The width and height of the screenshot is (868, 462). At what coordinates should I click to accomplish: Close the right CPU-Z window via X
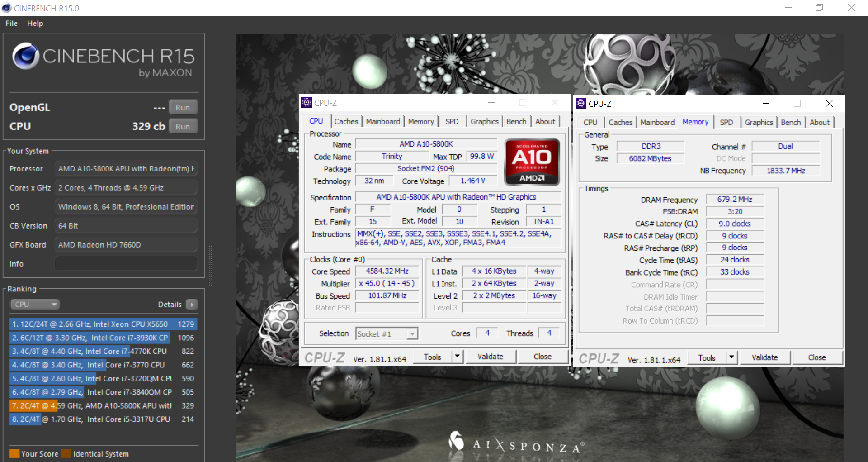click(829, 104)
